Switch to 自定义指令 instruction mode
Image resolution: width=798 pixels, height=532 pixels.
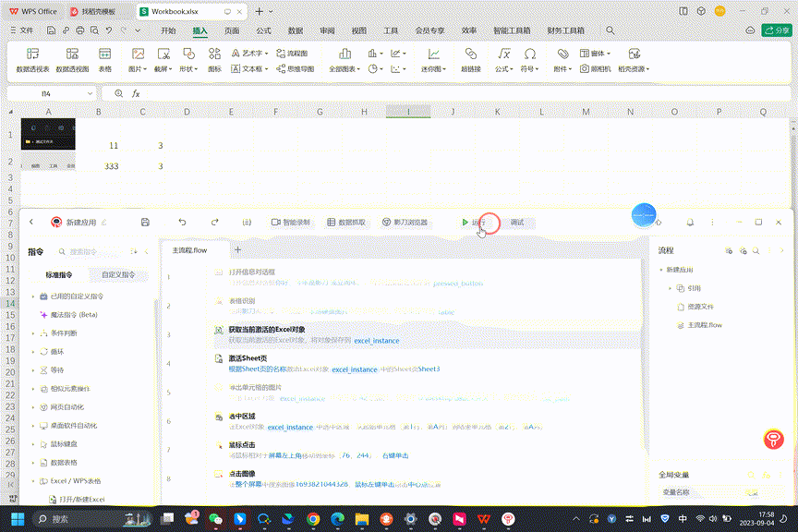coord(118,274)
